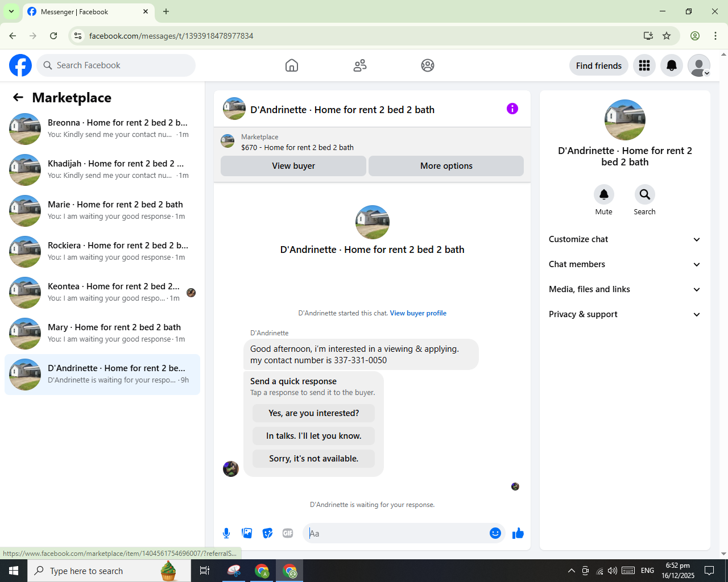
Task: Open the volume control in the system tray
Action: 613,571
